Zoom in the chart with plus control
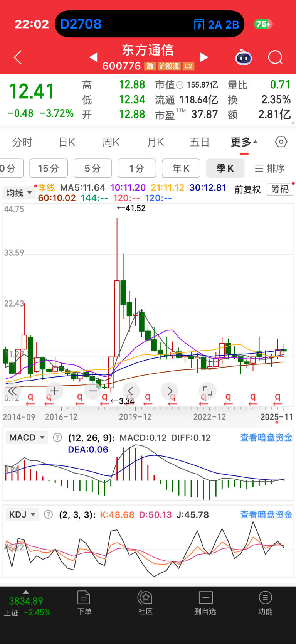Viewport: 296px width, 644px height. click(x=54, y=391)
